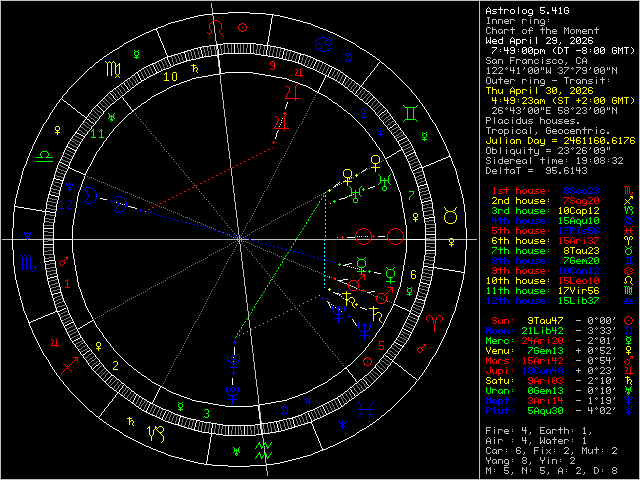Select the 'Placidus houses.' line
Viewport: 640px width, 480px height.
533,121
